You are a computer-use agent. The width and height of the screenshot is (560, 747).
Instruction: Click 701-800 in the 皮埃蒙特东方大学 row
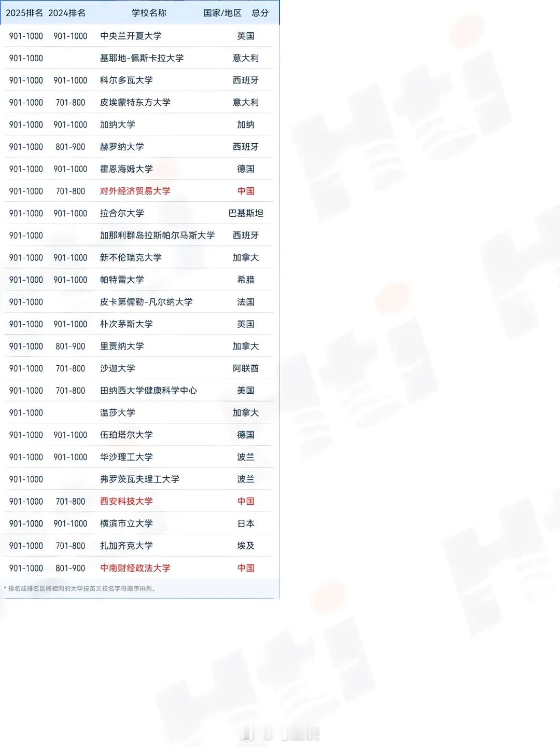click(71, 103)
